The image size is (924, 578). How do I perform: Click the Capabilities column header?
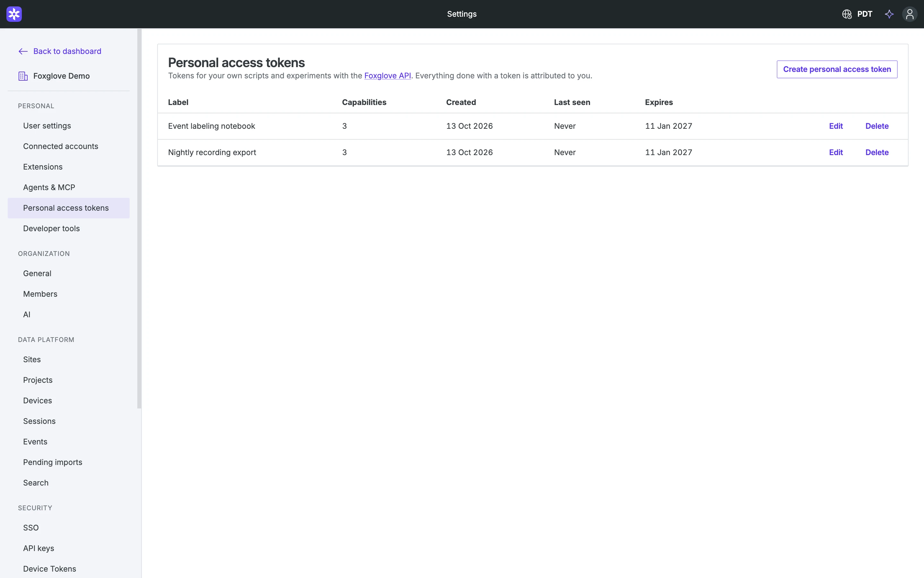click(364, 102)
